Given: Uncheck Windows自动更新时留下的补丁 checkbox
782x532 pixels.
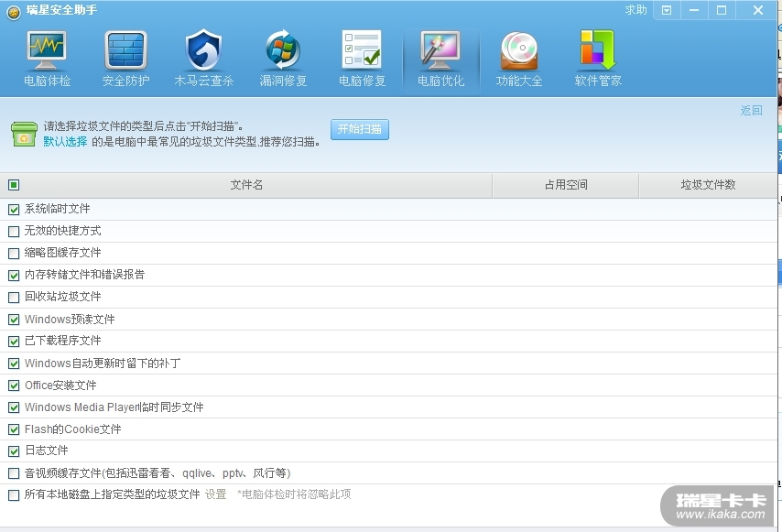Looking at the screenshot, I should pyautogui.click(x=14, y=364).
